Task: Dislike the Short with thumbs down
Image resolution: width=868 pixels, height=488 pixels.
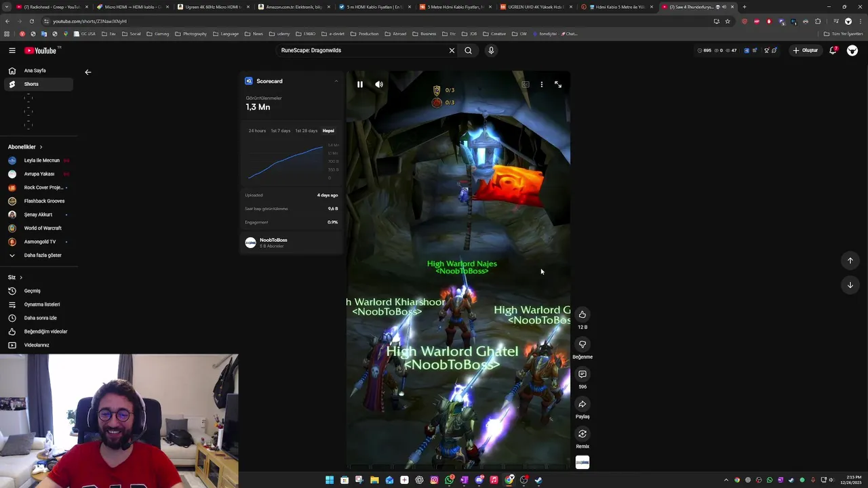Action: click(x=583, y=344)
